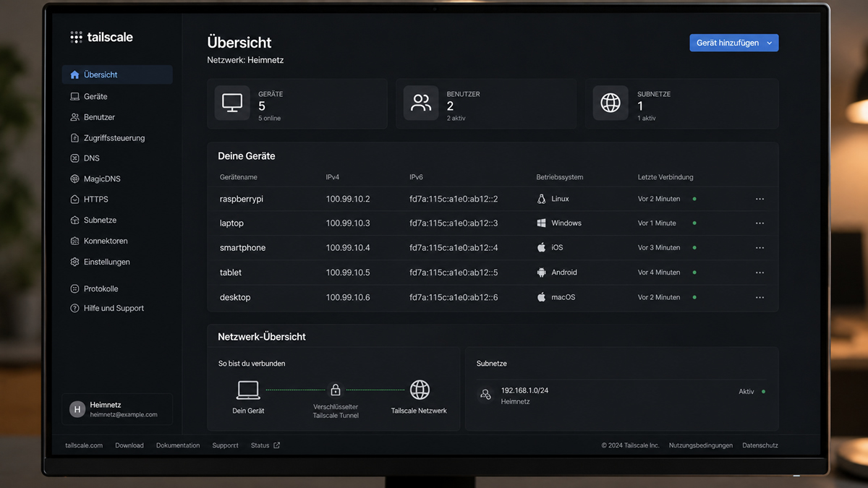Expand the Gerät hinzufügen dropdown arrow
868x488 pixels.
tap(770, 43)
